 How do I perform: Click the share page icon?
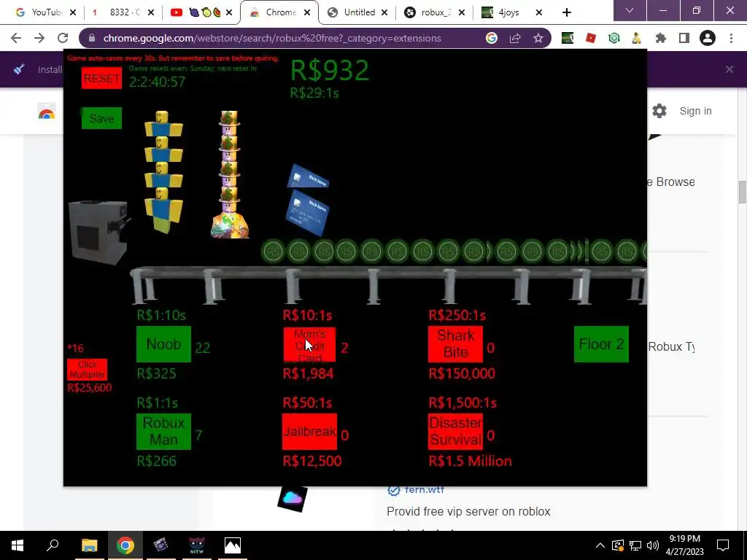[x=515, y=38]
